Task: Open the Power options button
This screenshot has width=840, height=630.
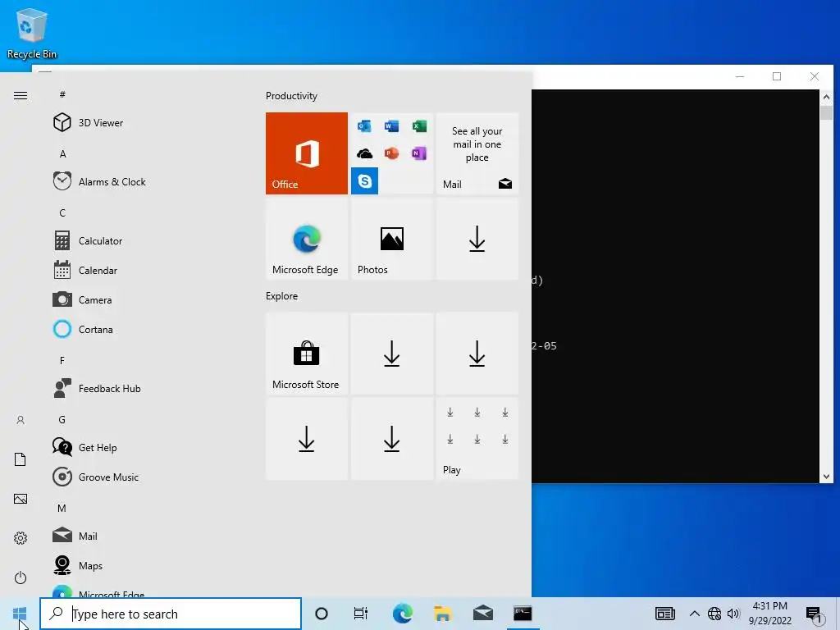Action: [21, 577]
